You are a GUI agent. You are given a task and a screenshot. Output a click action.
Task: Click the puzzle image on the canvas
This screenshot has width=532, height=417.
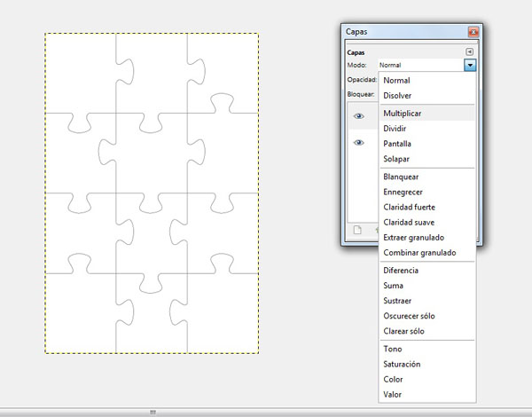(152, 193)
